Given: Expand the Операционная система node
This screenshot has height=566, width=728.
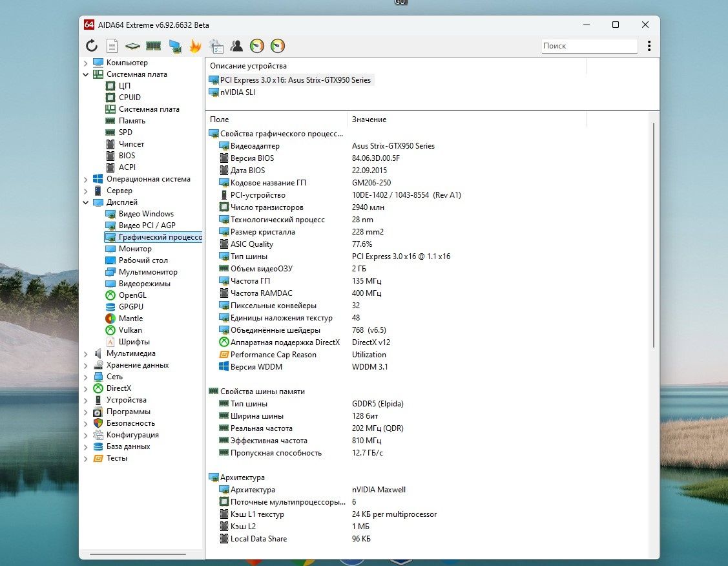Looking at the screenshot, I should 86,179.
